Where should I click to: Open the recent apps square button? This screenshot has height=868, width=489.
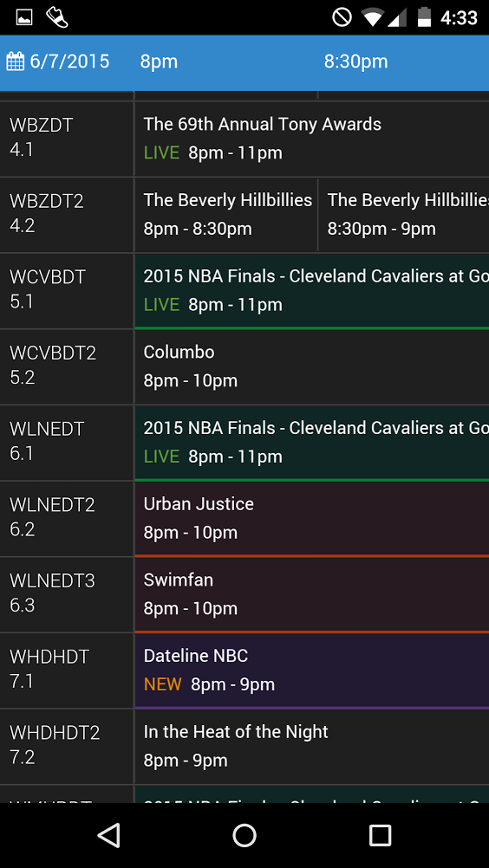[380, 835]
